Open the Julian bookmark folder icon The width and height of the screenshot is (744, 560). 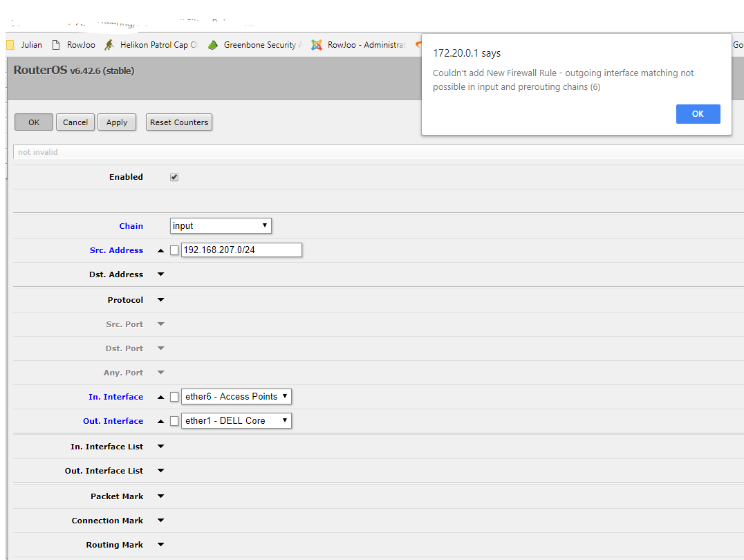[x=10, y=45]
